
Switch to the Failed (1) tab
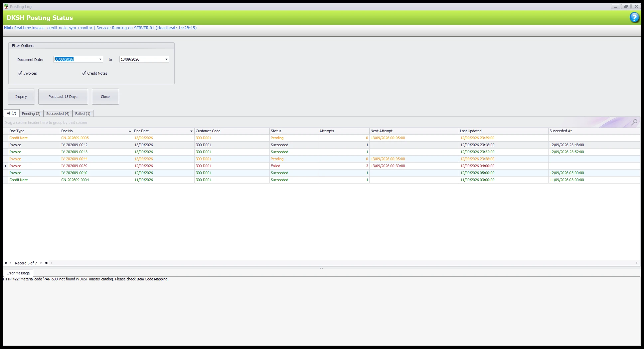pyautogui.click(x=83, y=114)
